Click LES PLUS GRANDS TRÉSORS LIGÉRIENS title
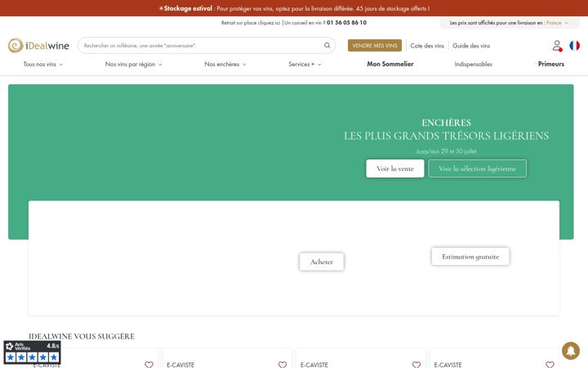 [446, 136]
